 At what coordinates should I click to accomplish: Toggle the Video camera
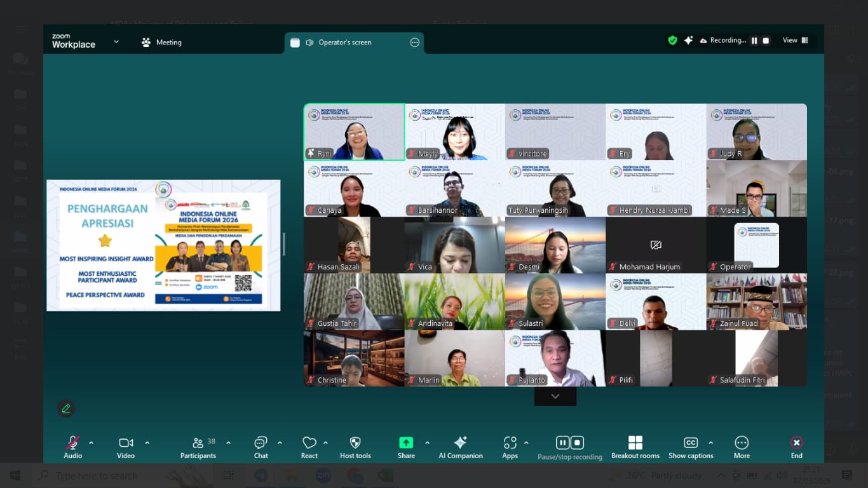point(126,443)
